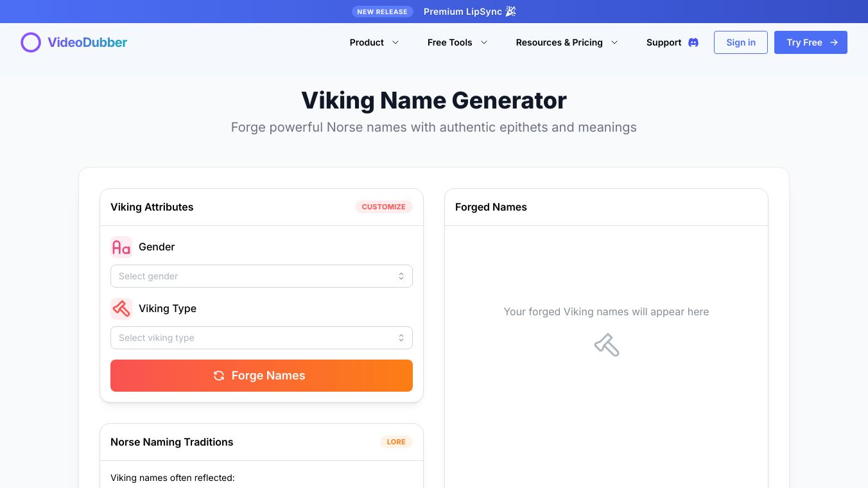This screenshot has width=868, height=488.
Task: Click the arrow icon on Try Free
Action: coord(834,42)
